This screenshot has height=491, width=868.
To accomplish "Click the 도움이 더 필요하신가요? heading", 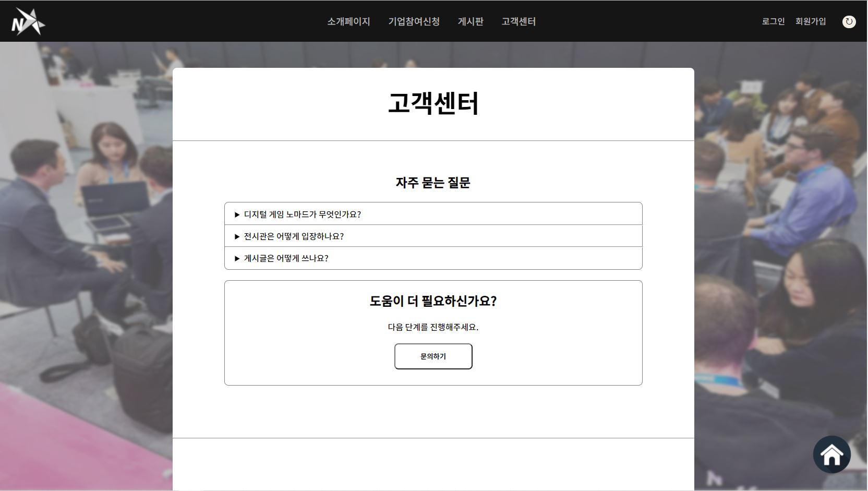I will pyautogui.click(x=433, y=301).
